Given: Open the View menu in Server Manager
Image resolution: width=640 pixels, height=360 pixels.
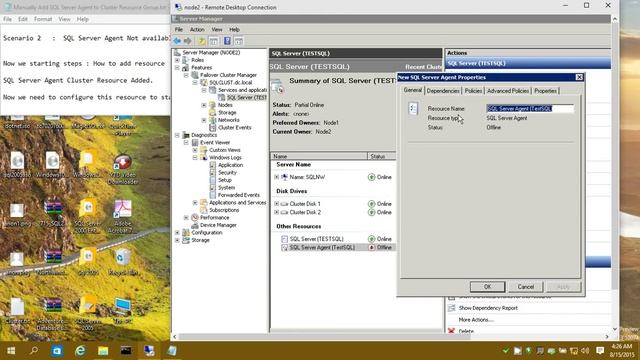Looking at the screenshot, I should coord(217,29).
